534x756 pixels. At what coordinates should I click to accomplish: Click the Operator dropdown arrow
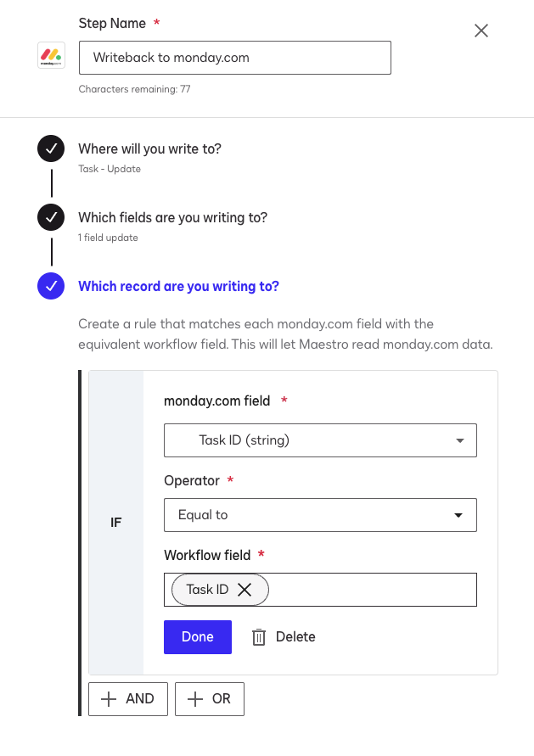pyautogui.click(x=459, y=515)
